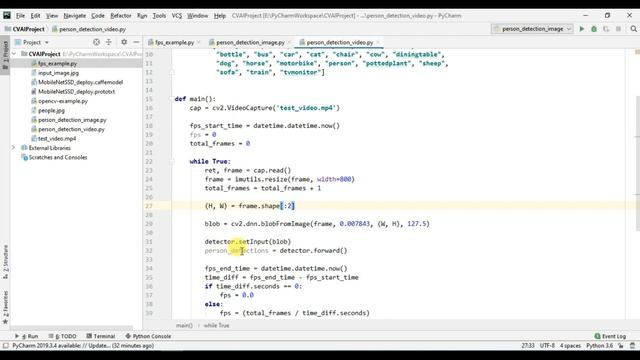Open the View menu
640x360 pixels.
coord(52,16)
